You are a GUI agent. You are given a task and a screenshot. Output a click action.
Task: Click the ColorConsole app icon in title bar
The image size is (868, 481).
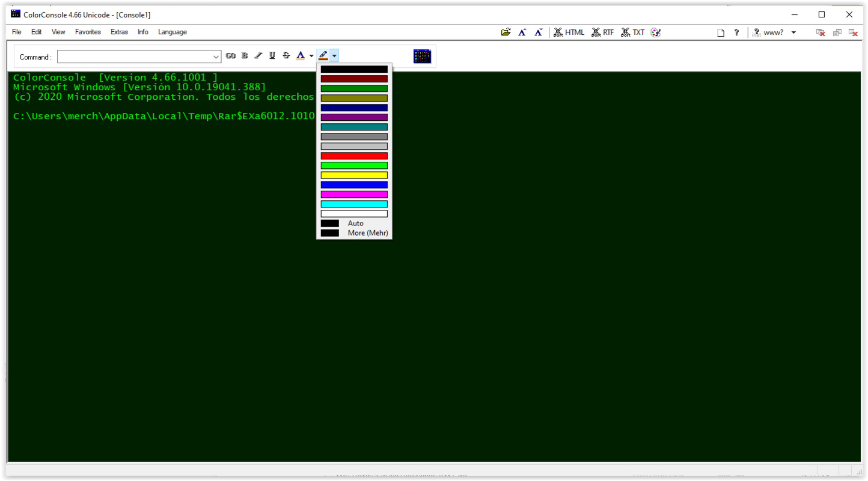[x=16, y=14]
